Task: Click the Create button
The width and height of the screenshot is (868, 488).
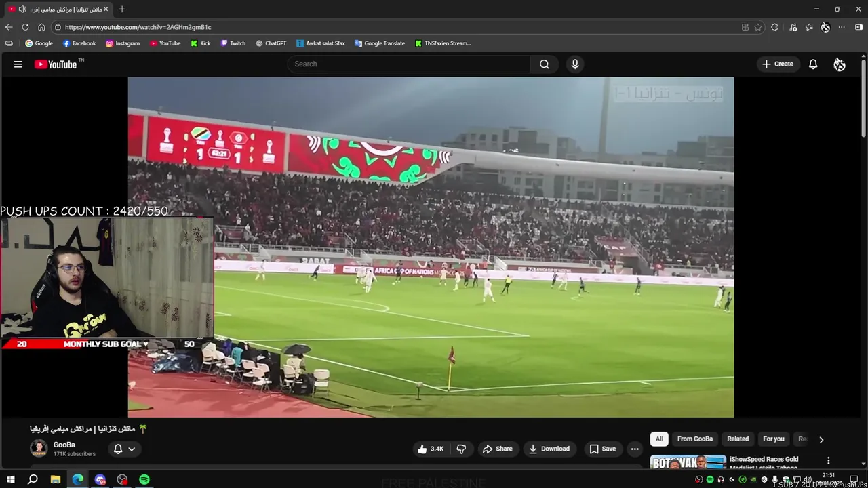Action: [778, 64]
